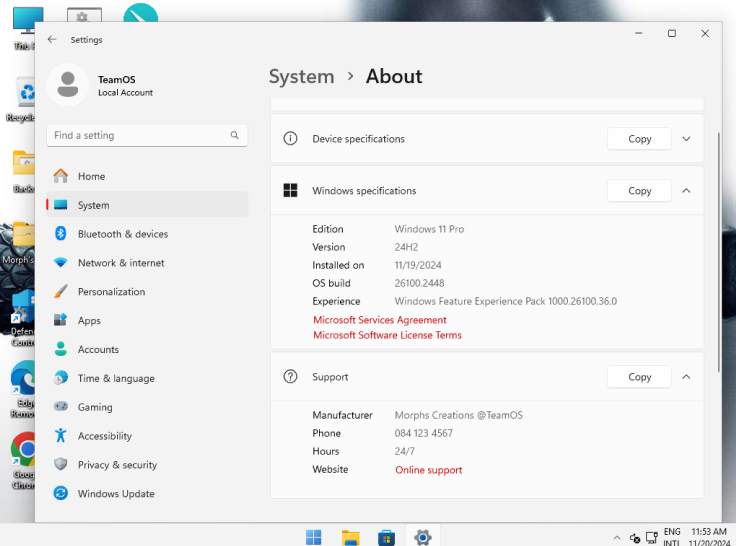Copy the Device specifications
Screen dimensions: 736x546
coord(639,139)
